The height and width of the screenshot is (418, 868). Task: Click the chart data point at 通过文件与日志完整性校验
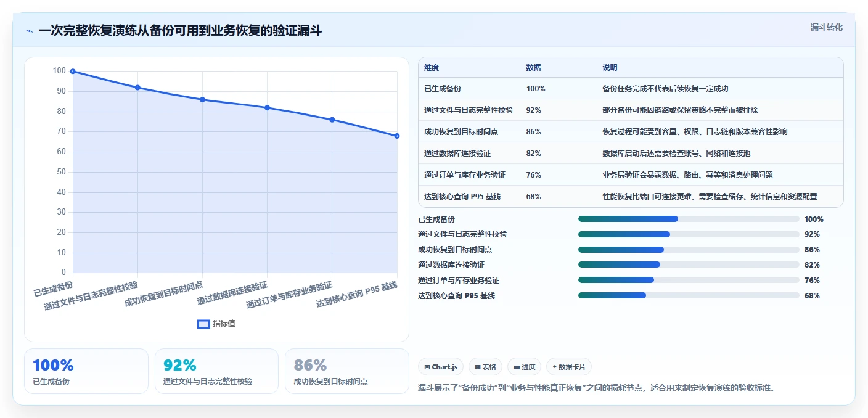tap(137, 88)
